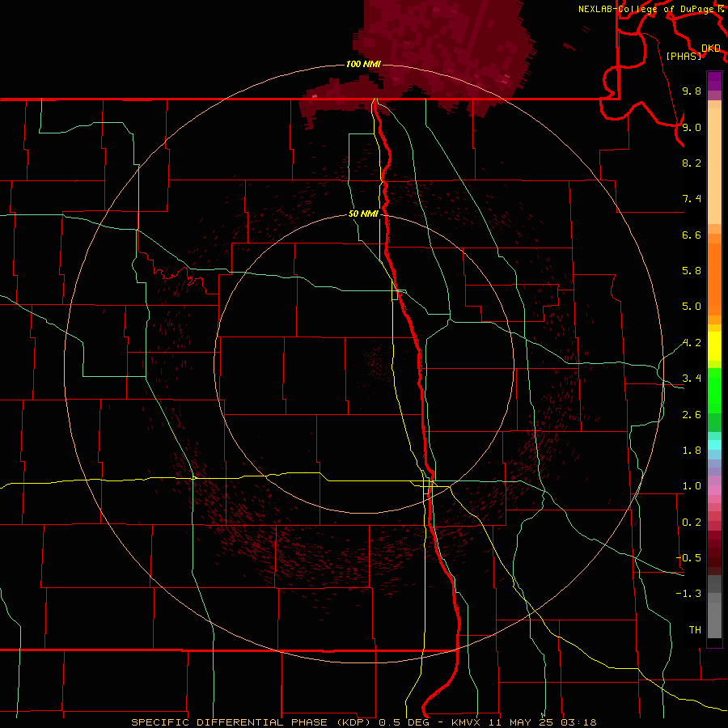Screen dimensions: 728x728
Task: Click the 9.0 value on the color scale
Action: click(x=692, y=127)
